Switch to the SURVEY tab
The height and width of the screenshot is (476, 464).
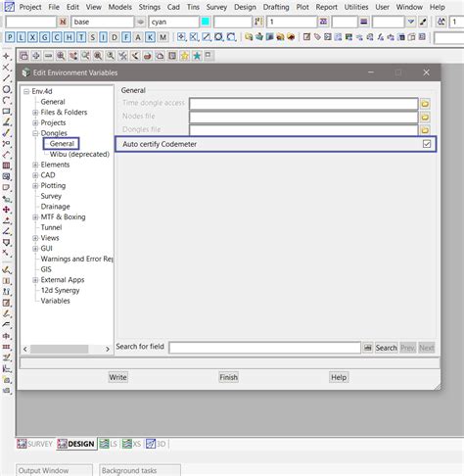[35, 444]
